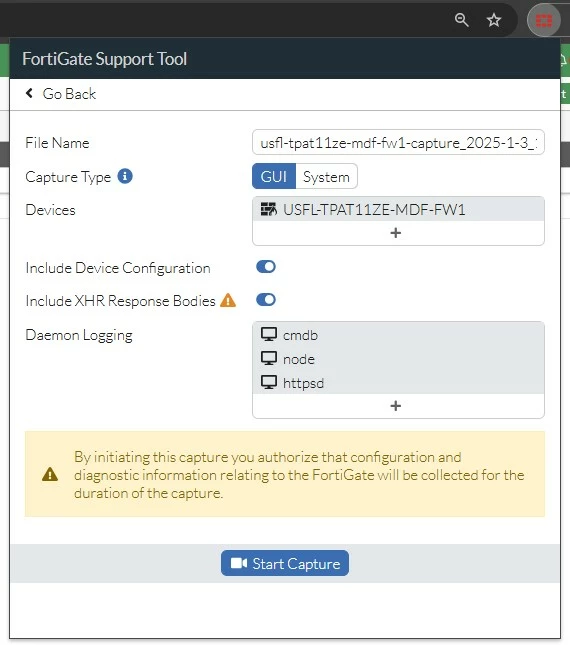Add a daemon with the plus button
This screenshot has height=645, width=570.
[x=396, y=406]
